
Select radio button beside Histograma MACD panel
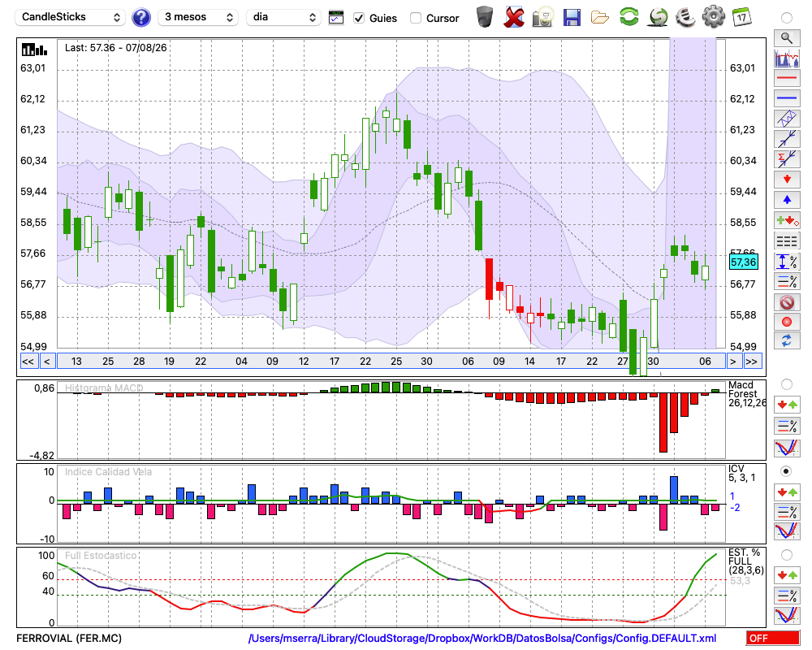[x=787, y=384]
